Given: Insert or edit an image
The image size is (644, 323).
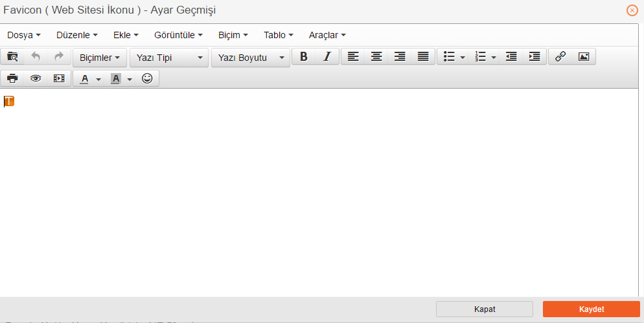Looking at the screenshot, I should 584,56.
